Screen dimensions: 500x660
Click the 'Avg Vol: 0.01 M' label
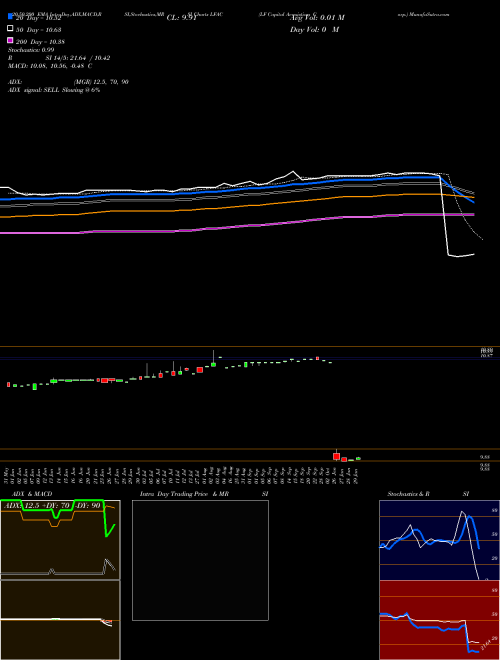point(317,18)
